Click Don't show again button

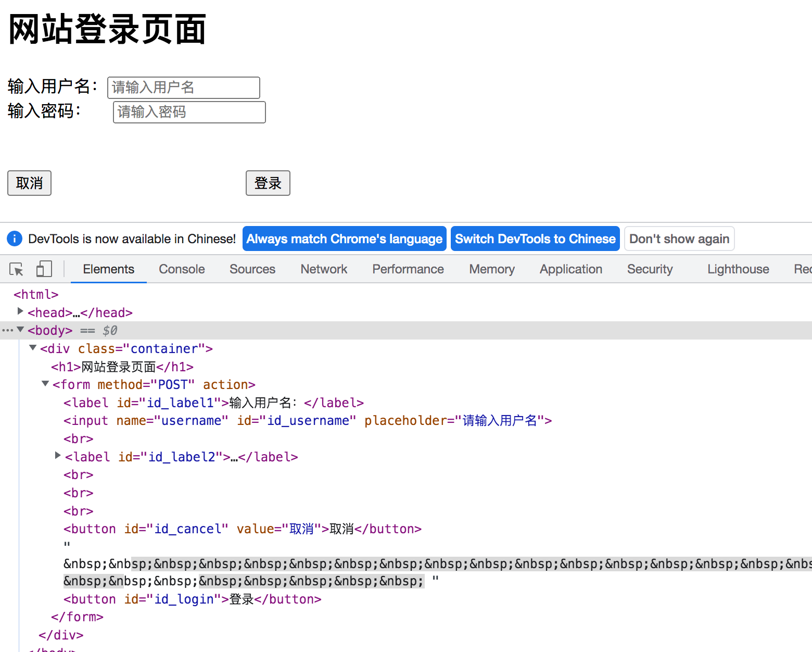[x=679, y=239]
